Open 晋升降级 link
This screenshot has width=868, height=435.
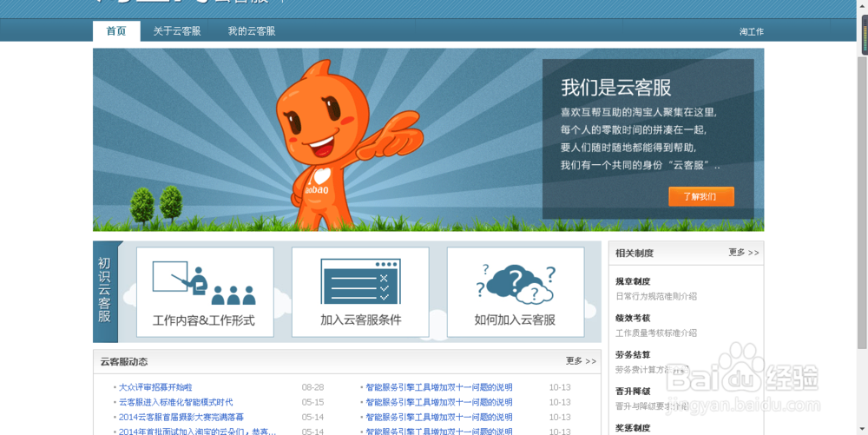[x=633, y=392]
